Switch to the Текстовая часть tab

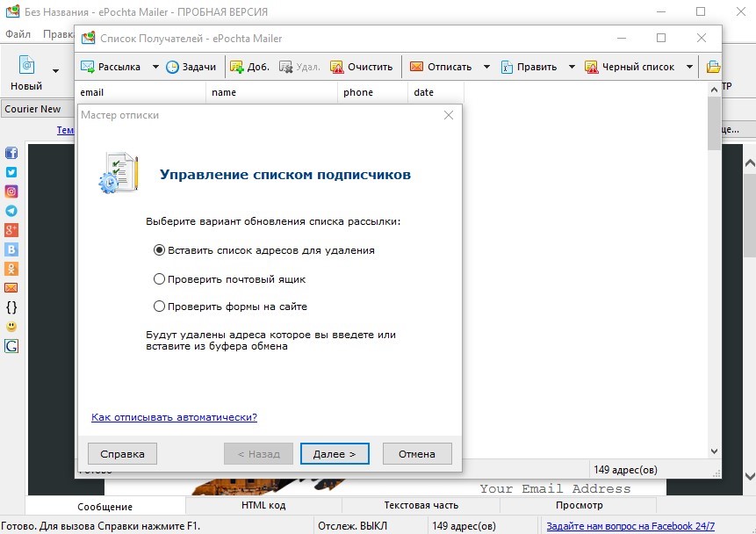tap(421, 506)
